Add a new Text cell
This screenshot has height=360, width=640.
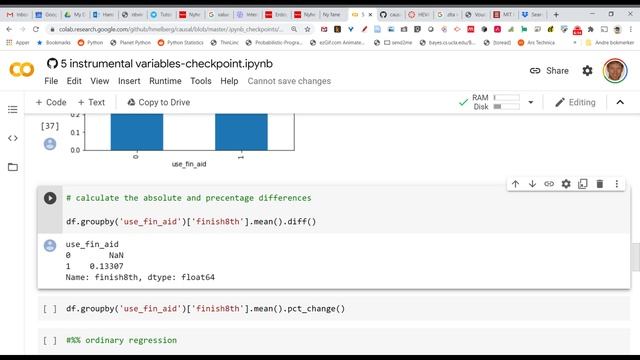point(91,102)
